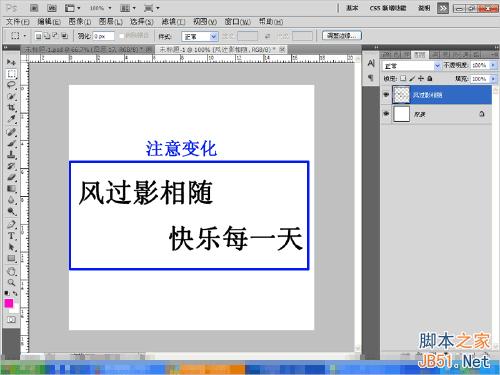Choose New Selection mode in options bar

[x=38, y=36]
